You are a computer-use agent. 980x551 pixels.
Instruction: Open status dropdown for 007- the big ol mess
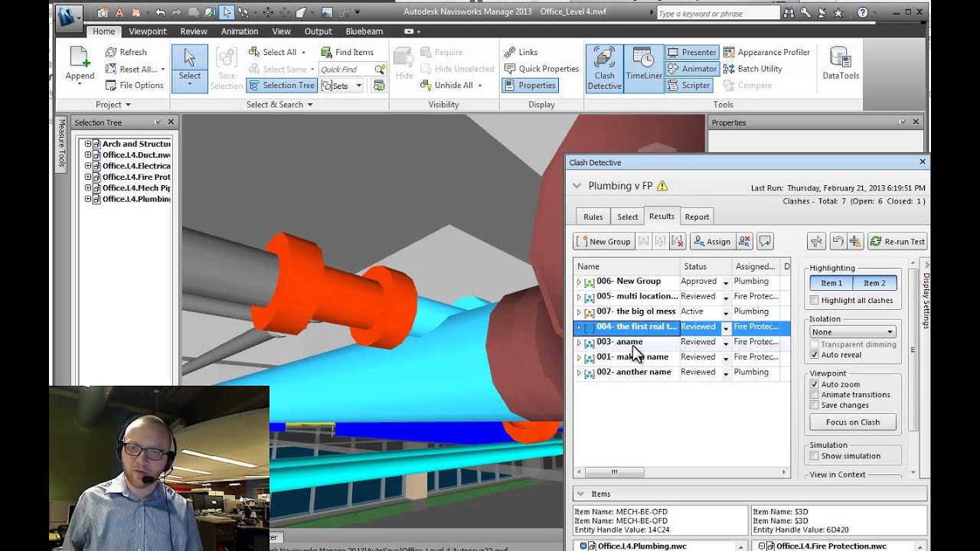tap(726, 312)
